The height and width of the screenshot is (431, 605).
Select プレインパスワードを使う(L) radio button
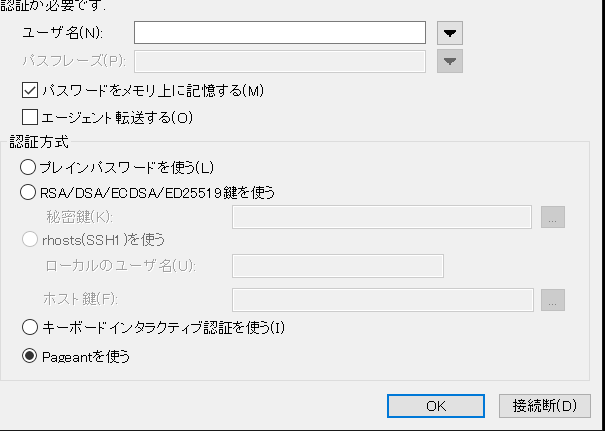28,167
